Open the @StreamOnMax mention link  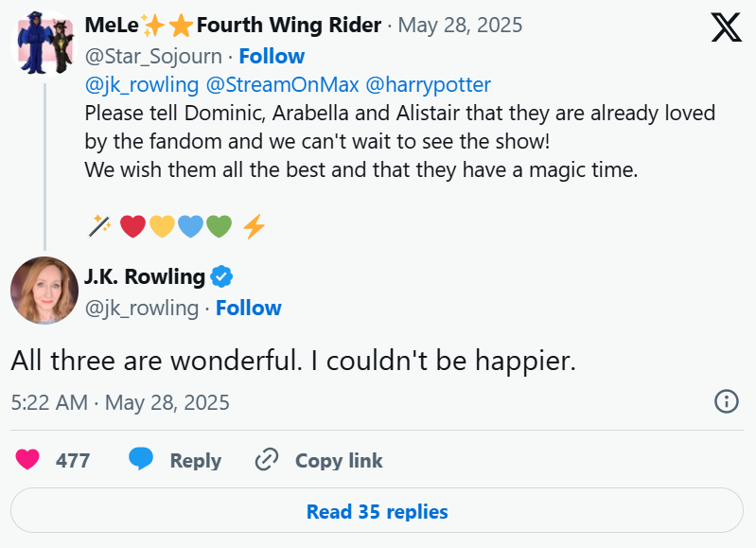282,84
